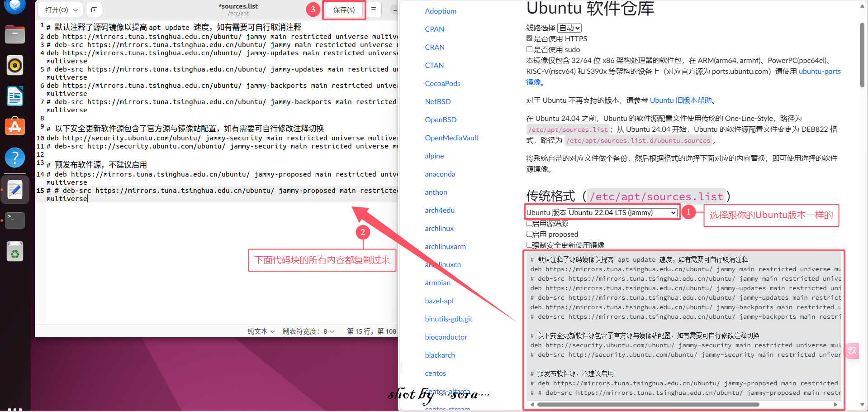Open the anthon mirror link
This screenshot has width=868, height=412.
(436, 192)
